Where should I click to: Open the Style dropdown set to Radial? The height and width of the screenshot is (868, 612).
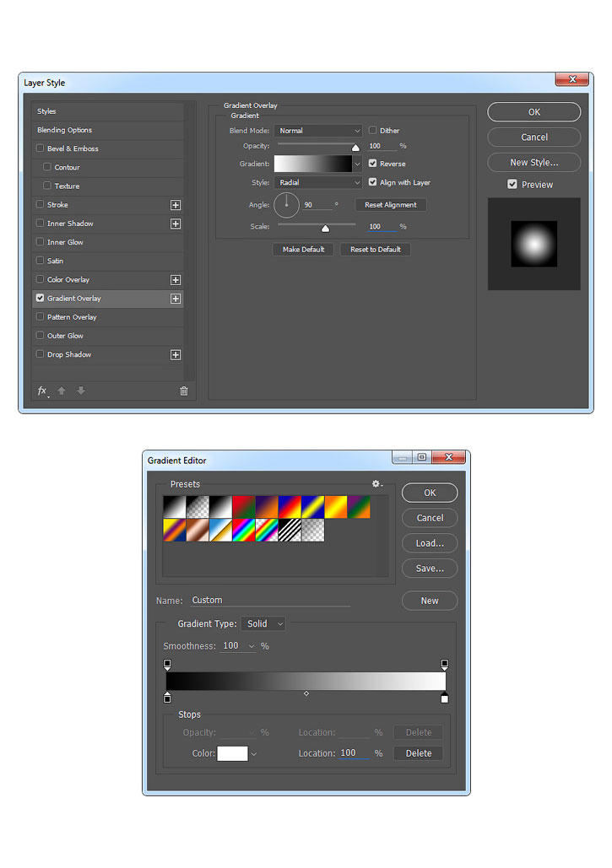pyautogui.click(x=318, y=183)
